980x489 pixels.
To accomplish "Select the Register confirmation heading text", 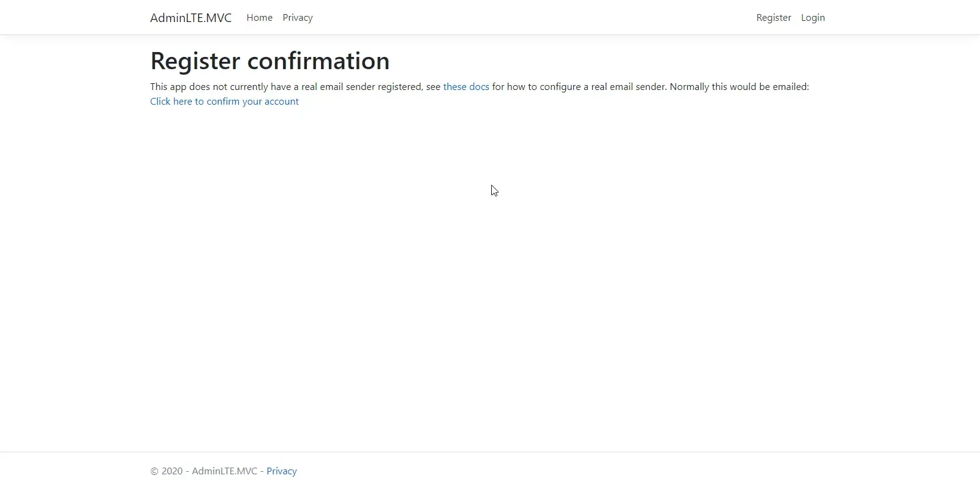I will click(x=269, y=61).
